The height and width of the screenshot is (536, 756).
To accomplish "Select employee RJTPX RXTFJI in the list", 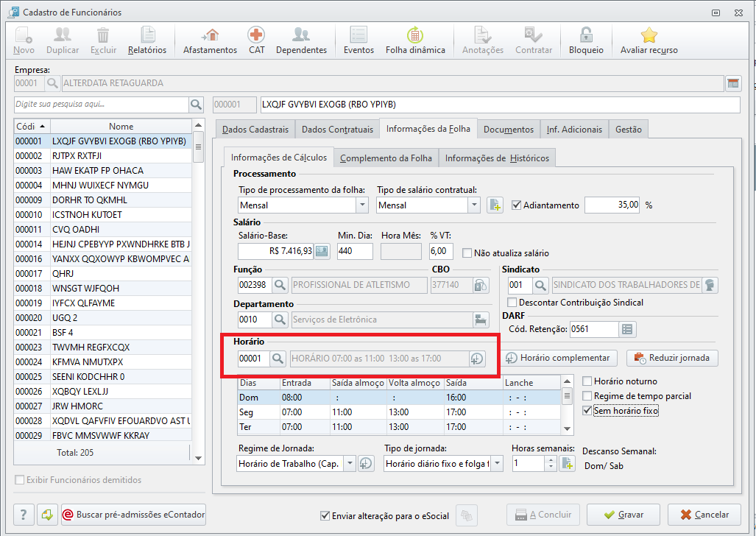I will [x=77, y=156].
